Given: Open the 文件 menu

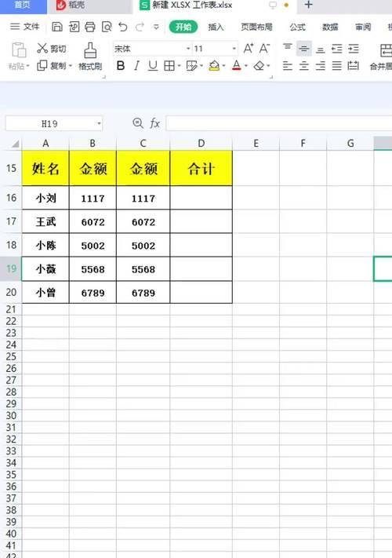Looking at the screenshot, I should (24, 27).
